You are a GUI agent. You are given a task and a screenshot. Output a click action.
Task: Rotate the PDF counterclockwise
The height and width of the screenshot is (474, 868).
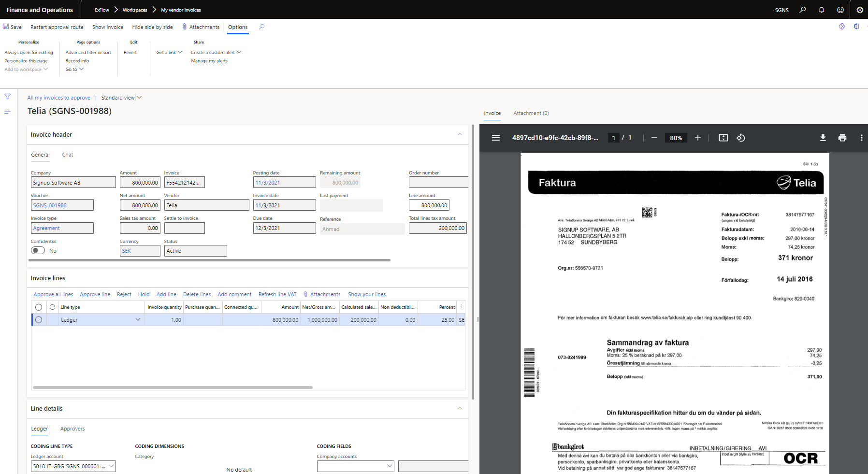point(741,138)
